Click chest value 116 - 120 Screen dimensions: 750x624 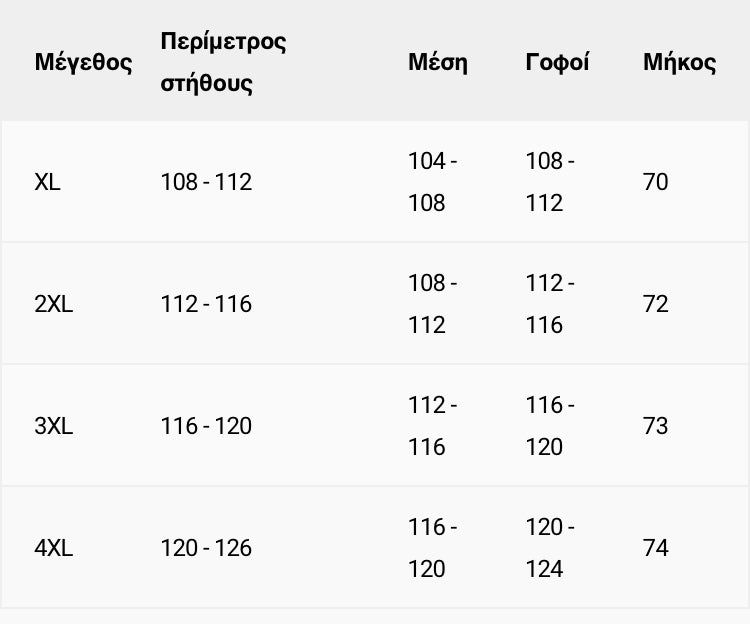[206, 426]
